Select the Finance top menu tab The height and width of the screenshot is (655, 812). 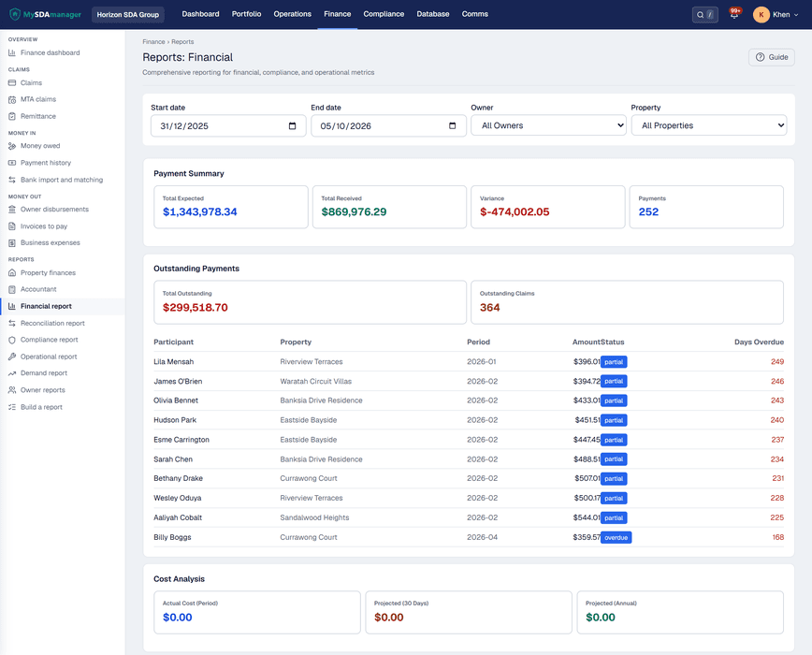tap(338, 14)
